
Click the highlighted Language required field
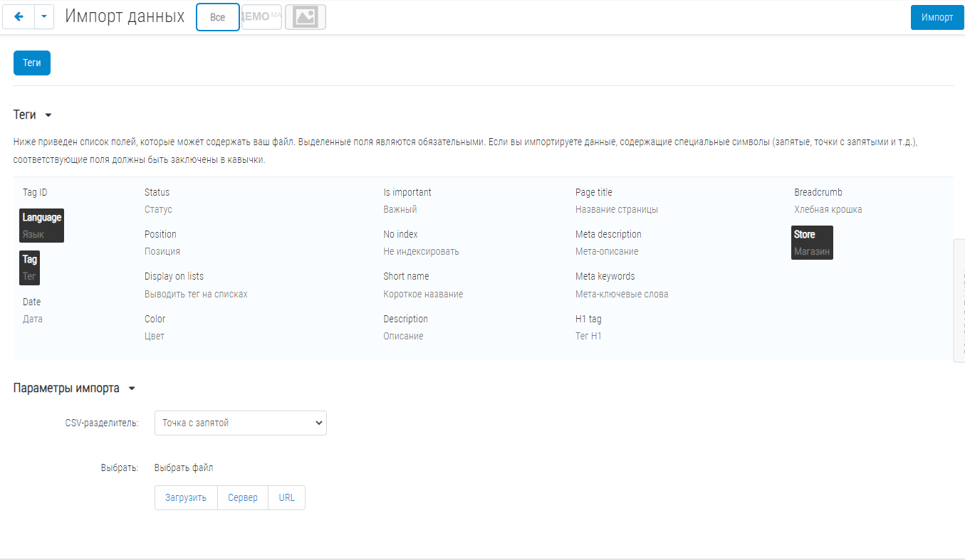tap(42, 226)
